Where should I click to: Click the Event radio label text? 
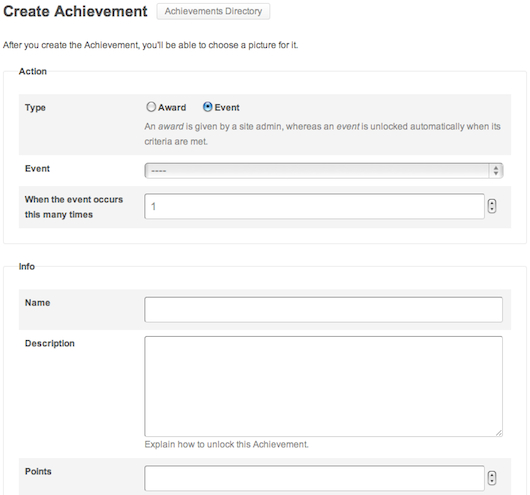[227, 108]
